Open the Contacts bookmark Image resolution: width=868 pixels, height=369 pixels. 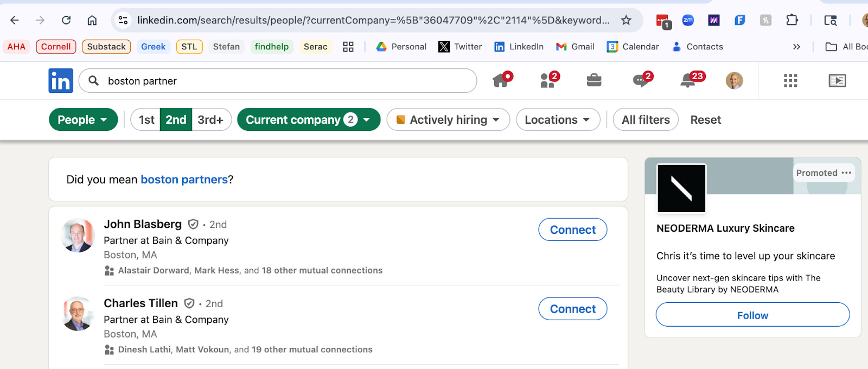click(x=697, y=47)
